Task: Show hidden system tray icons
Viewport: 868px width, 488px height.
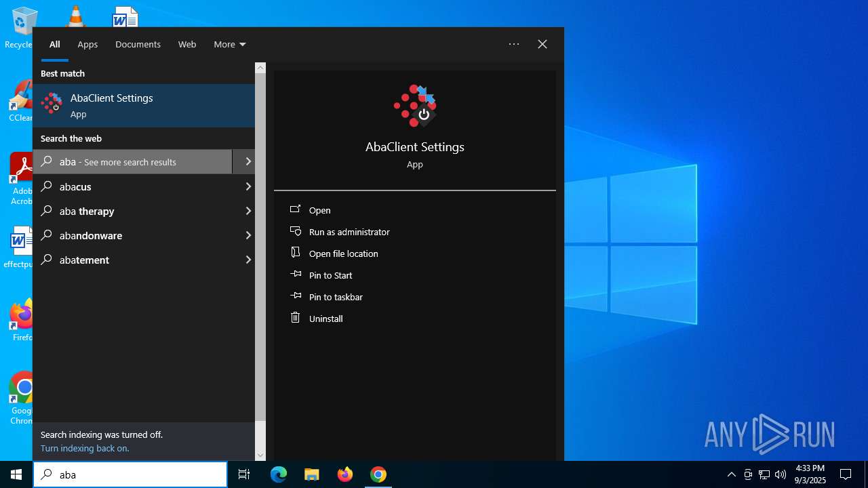Action: coord(731,474)
